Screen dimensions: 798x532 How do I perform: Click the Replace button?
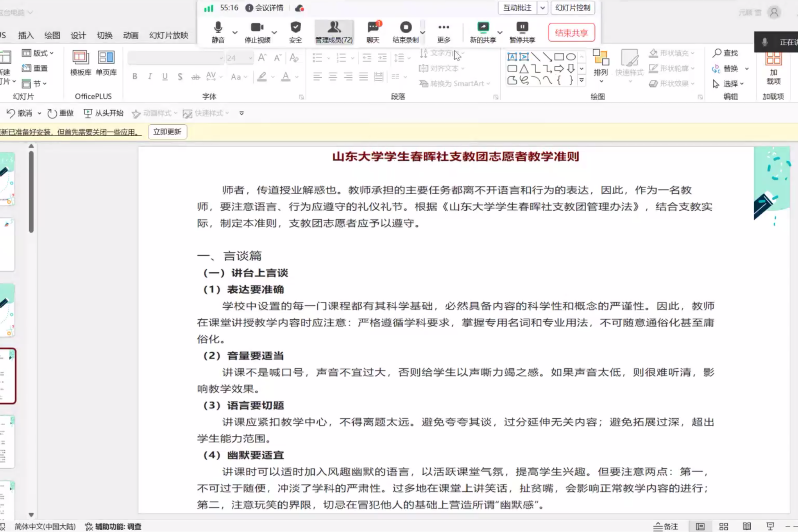coord(725,68)
